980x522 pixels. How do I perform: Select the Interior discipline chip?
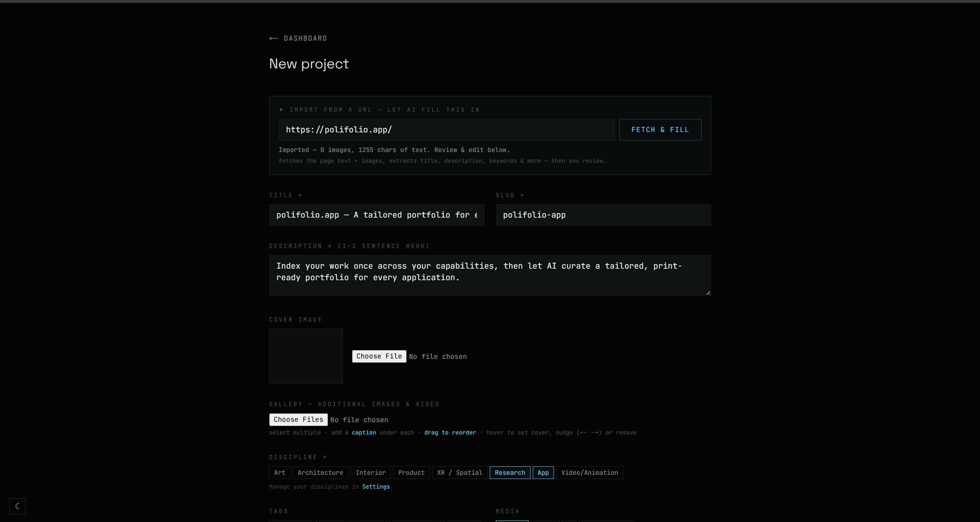[x=371, y=472]
